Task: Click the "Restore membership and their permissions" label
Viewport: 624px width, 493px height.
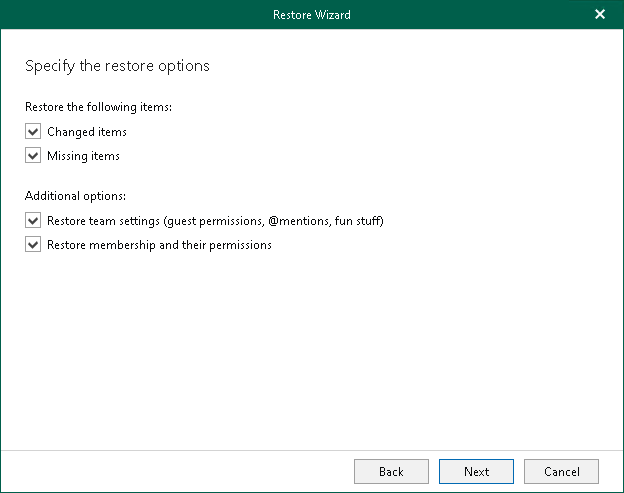Action: coord(159,245)
